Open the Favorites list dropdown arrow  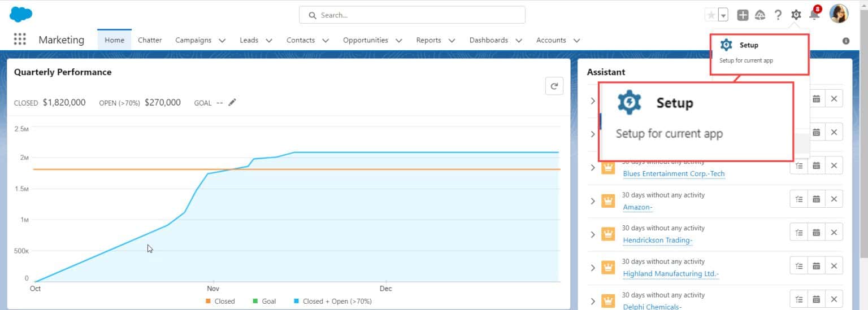(x=723, y=15)
